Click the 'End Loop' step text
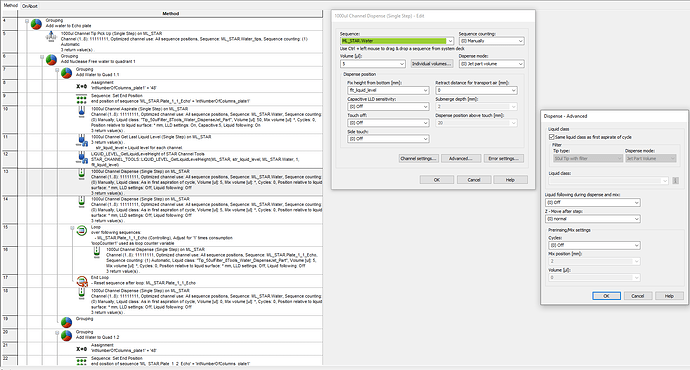Image resolution: width=690 pixels, height=370 pixels. [100, 278]
